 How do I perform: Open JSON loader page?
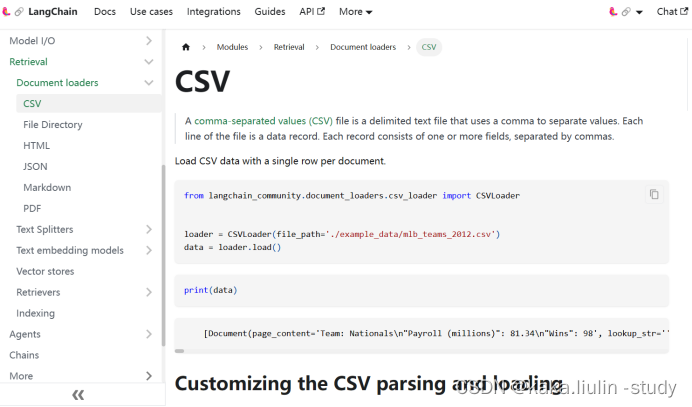35,166
